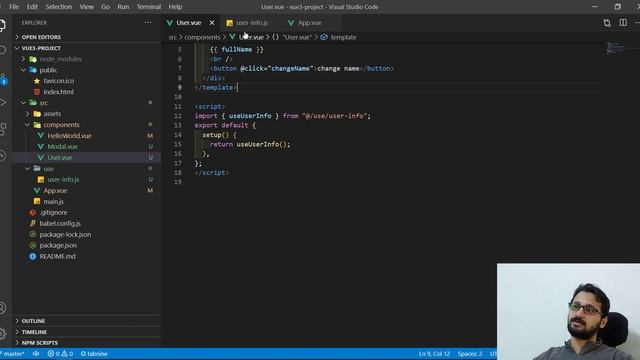Collapse the public folder
This screenshot has height=360, width=640.
pyautogui.click(x=48, y=70)
